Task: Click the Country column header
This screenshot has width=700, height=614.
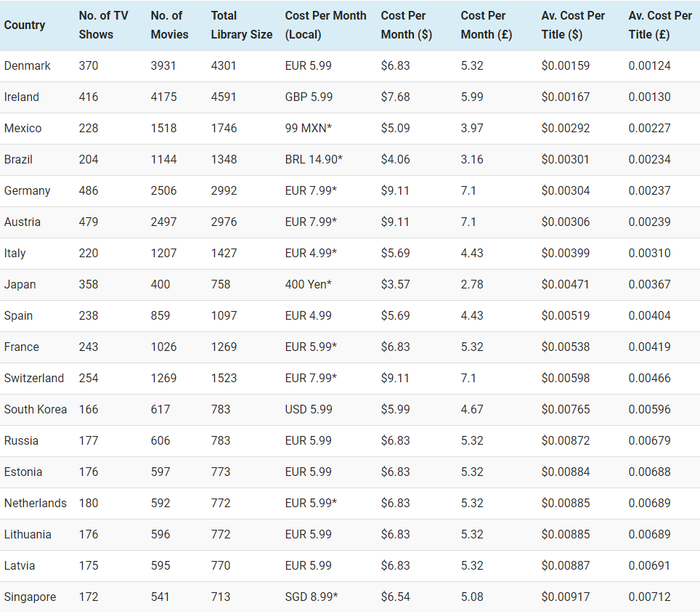Action: click(25, 25)
